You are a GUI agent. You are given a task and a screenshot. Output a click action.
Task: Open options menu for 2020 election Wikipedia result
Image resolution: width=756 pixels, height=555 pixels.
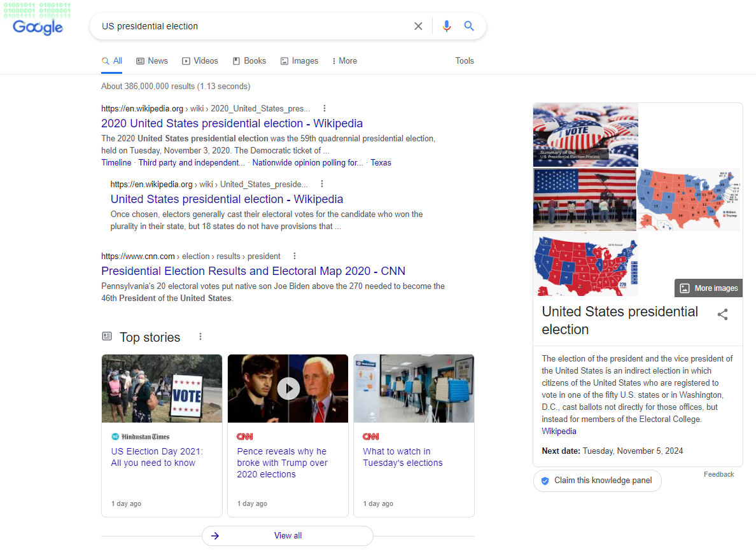coord(325,108)
